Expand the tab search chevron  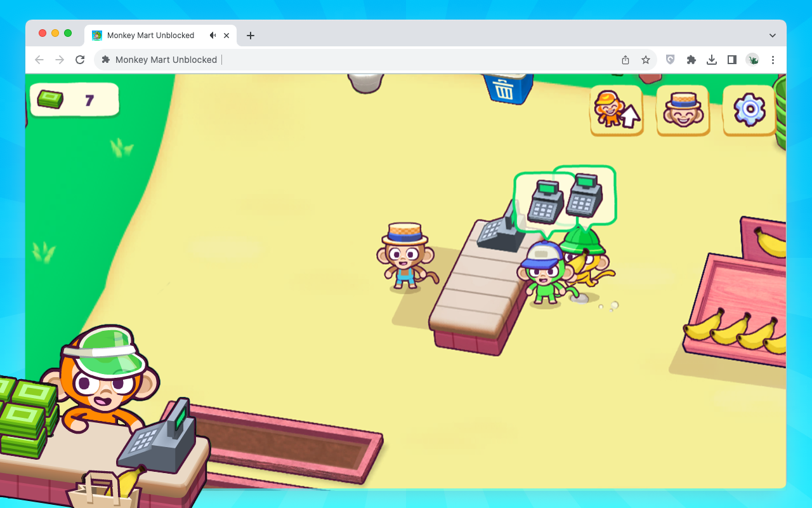click(772, 36)
